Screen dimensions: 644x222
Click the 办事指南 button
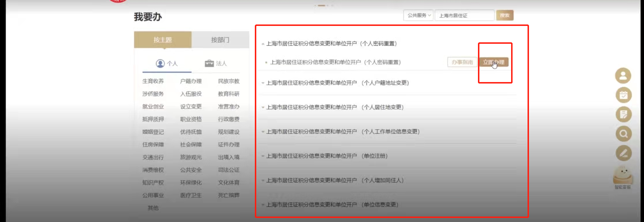[x=462, y=62]
